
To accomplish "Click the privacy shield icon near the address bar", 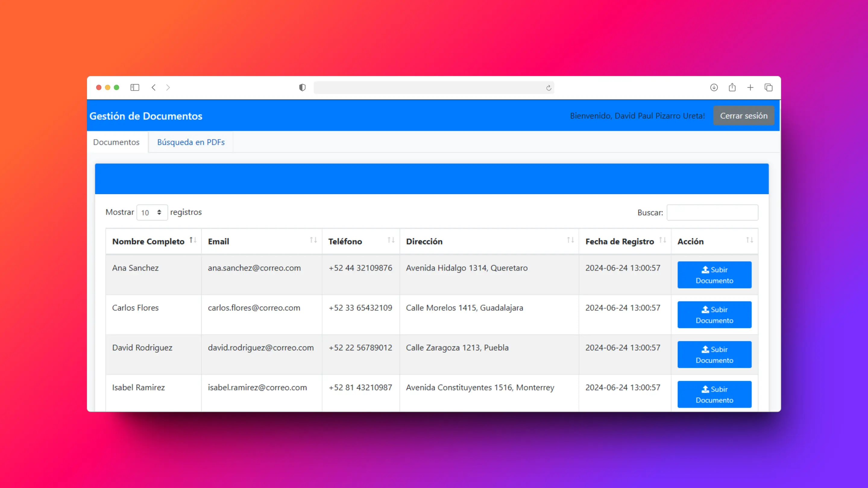I will pos(302,88).
